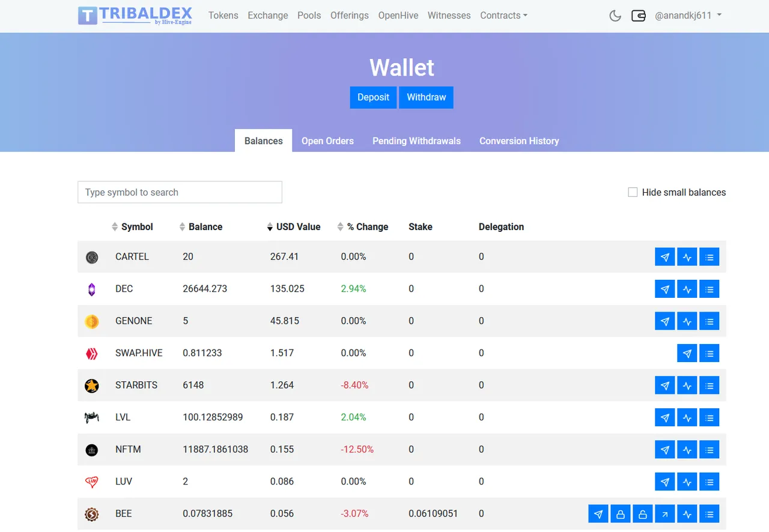Click the SWAP.HIVE symbol text

[x=139, y=353]
